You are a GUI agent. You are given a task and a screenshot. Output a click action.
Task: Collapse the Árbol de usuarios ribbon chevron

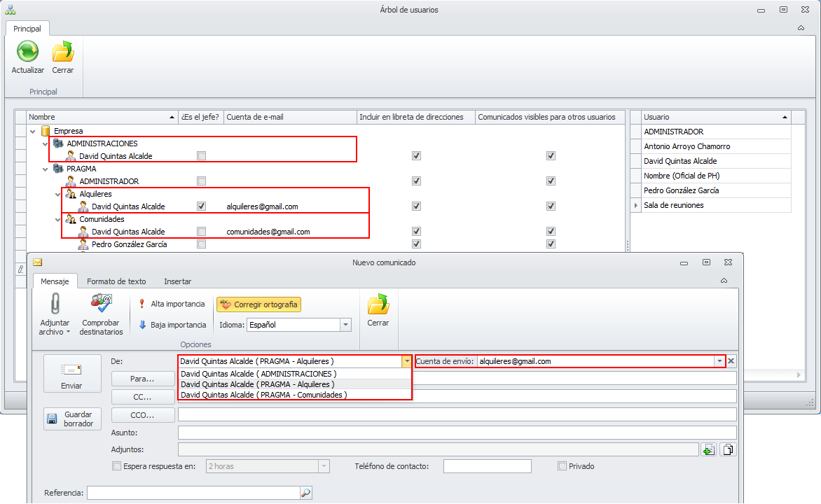[801, 28]
